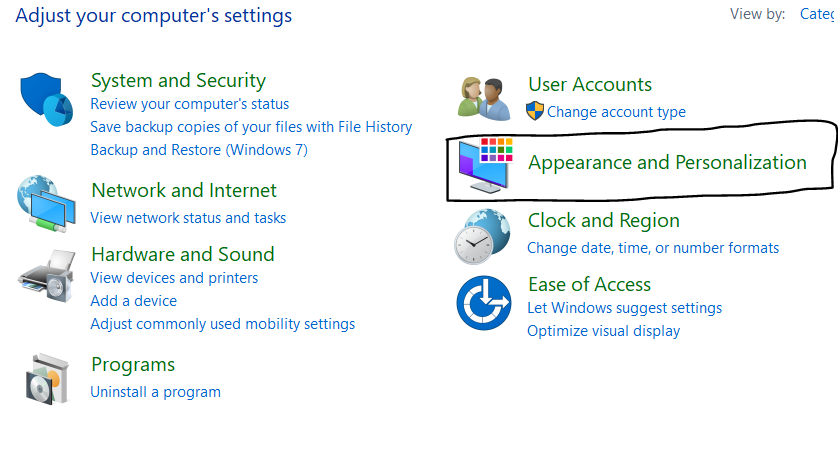Review your computer's status link
Viewport: 838px width, 471px height.
pos(189,104)
